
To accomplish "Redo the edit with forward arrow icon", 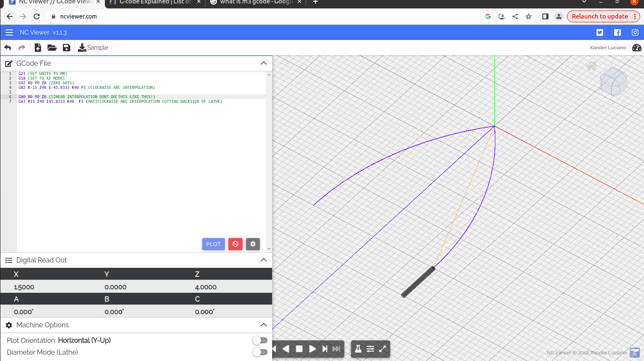I will click(22, 48).
